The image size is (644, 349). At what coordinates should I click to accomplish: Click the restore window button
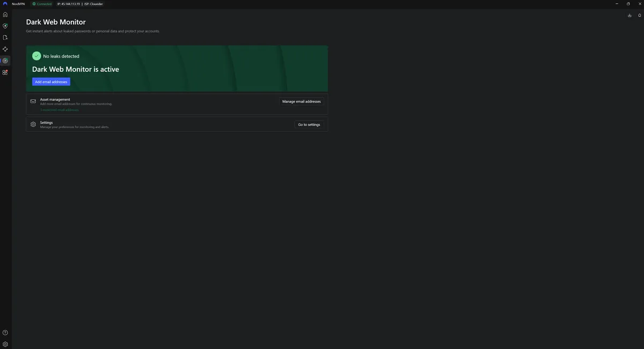pos(628,4)
